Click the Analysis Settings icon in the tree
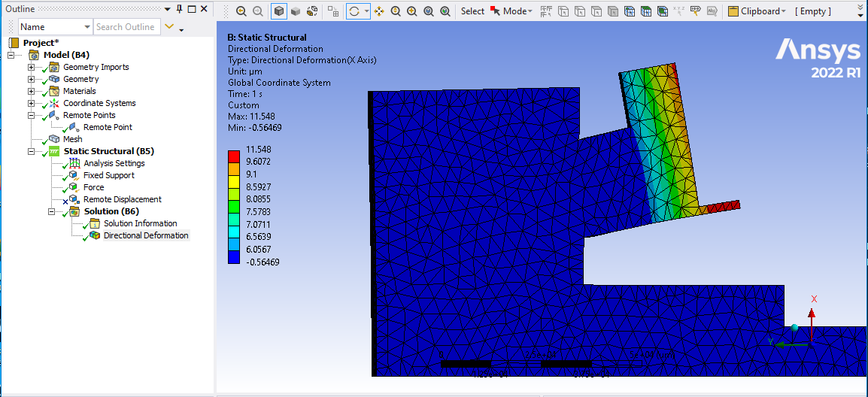868x397 pixels. (x=74, y=163)
